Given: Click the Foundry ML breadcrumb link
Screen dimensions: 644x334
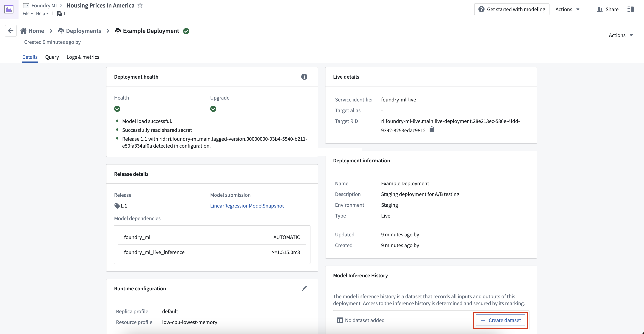Looking at the screenshot, I should point(45,5).
